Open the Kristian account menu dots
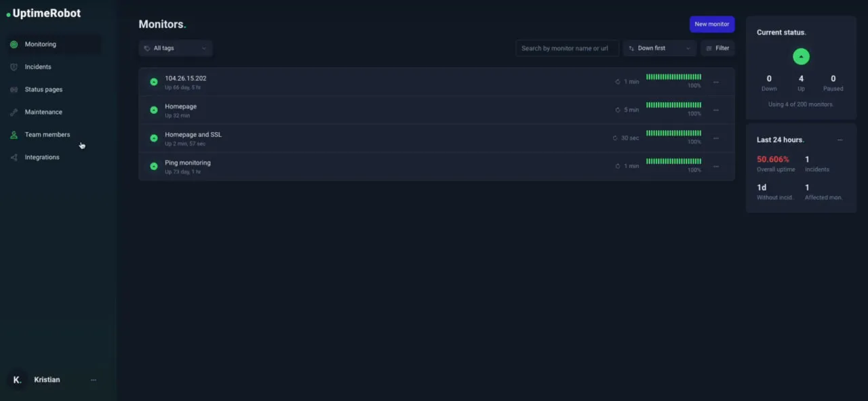868x401 pixels. click(94, 380)
